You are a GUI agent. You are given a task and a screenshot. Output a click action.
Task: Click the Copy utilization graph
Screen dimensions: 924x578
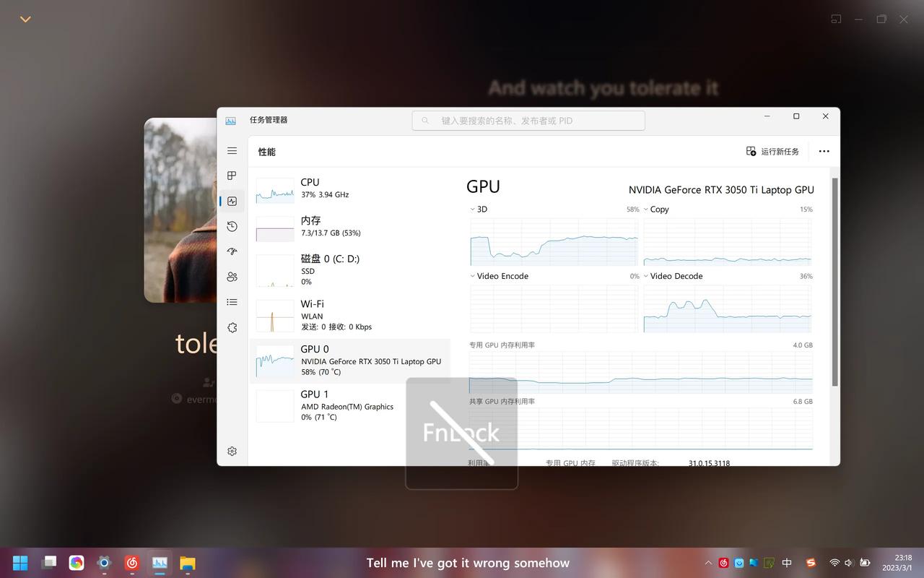(728, 242)
